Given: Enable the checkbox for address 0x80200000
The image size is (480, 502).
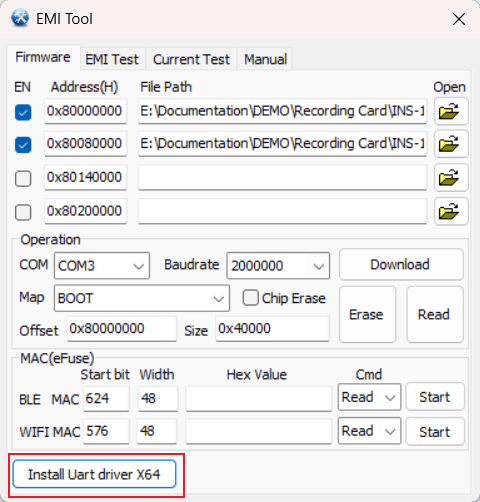Looking at the screenshot, I should point(23,212).
